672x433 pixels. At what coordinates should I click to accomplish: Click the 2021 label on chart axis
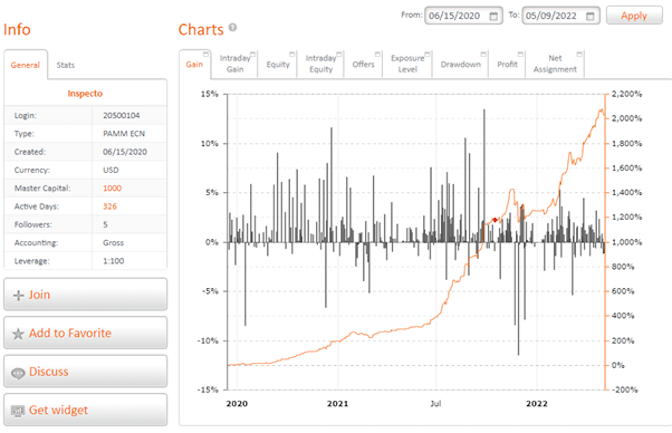338,403
